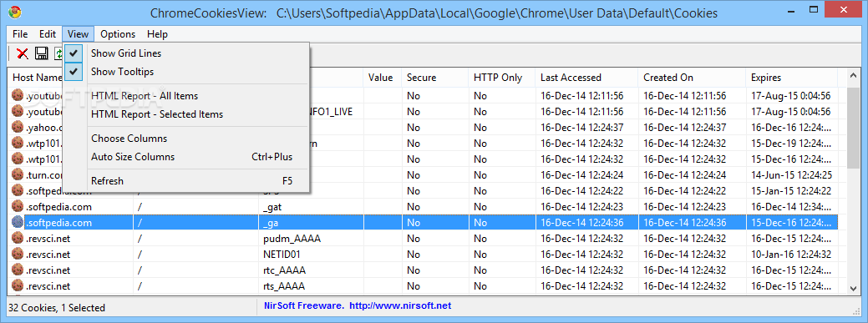Click the vertical scrollbar down arrow

pos(853,288)
